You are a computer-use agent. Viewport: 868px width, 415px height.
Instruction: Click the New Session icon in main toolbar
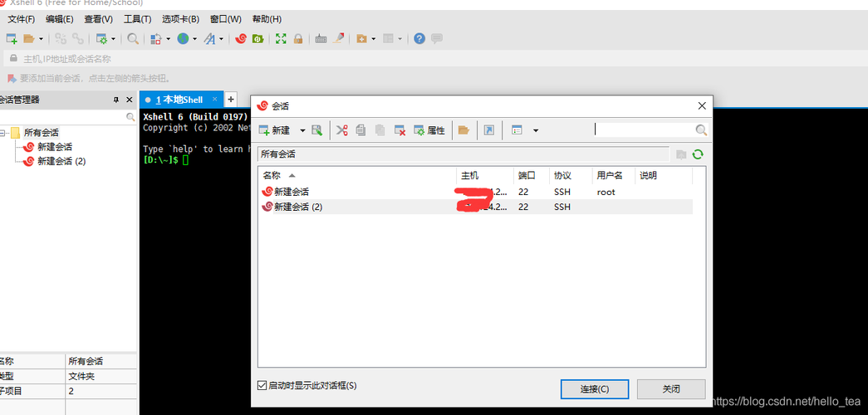tap(11, 39)
